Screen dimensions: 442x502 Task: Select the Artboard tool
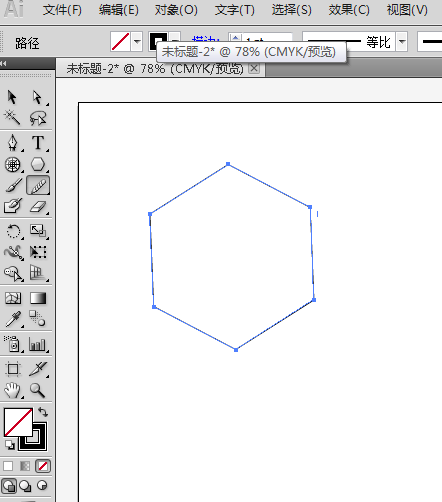coord(13,369)
